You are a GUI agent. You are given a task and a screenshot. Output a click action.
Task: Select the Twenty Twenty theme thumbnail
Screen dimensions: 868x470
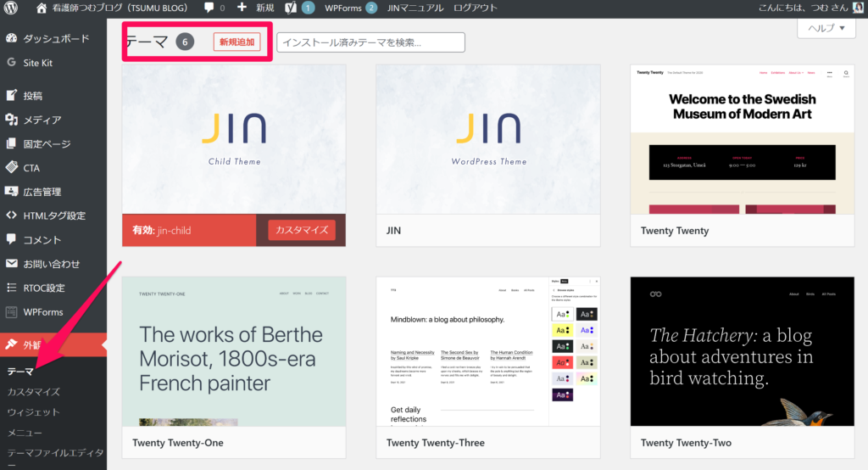pyautogui.click(x=743, y=140)
